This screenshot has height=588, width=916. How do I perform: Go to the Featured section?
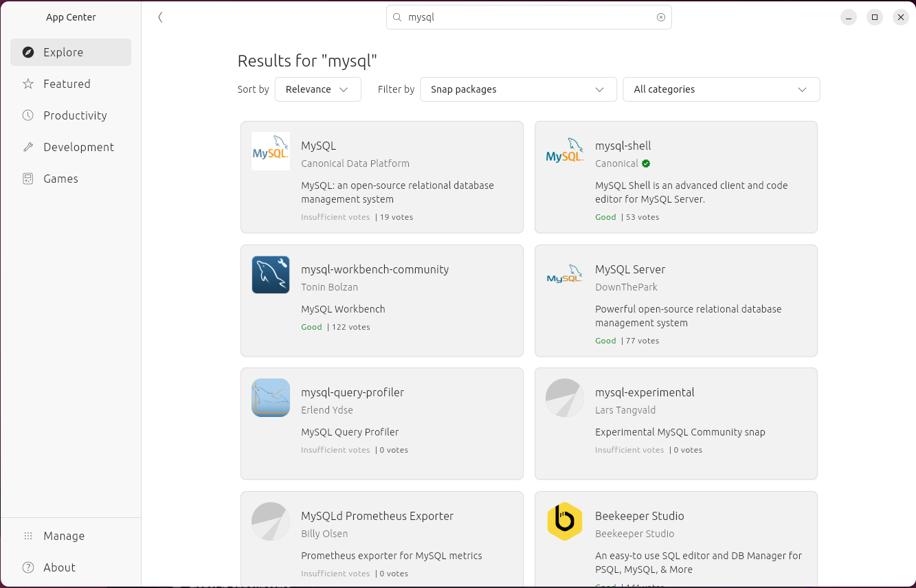point(71,84)
